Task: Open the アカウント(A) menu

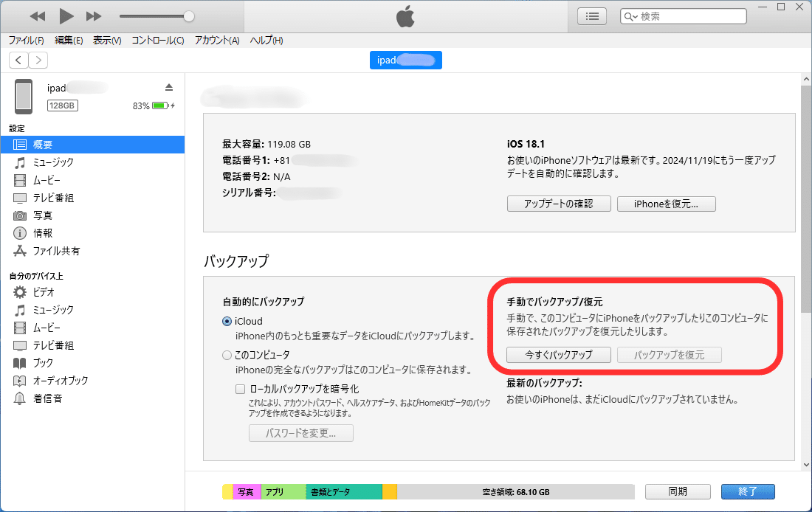Action: tap(217, 41)
